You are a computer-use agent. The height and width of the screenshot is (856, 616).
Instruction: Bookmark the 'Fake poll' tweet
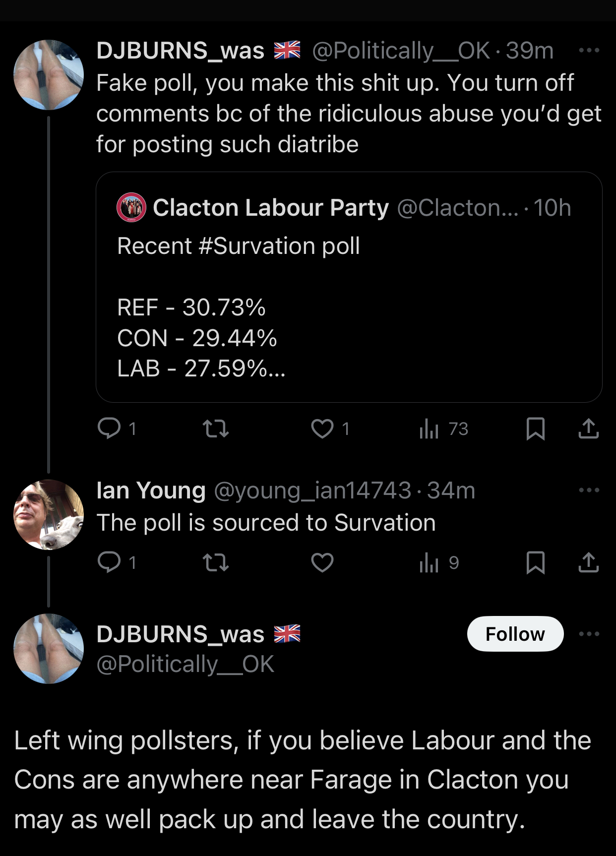[x=535, y=428]
